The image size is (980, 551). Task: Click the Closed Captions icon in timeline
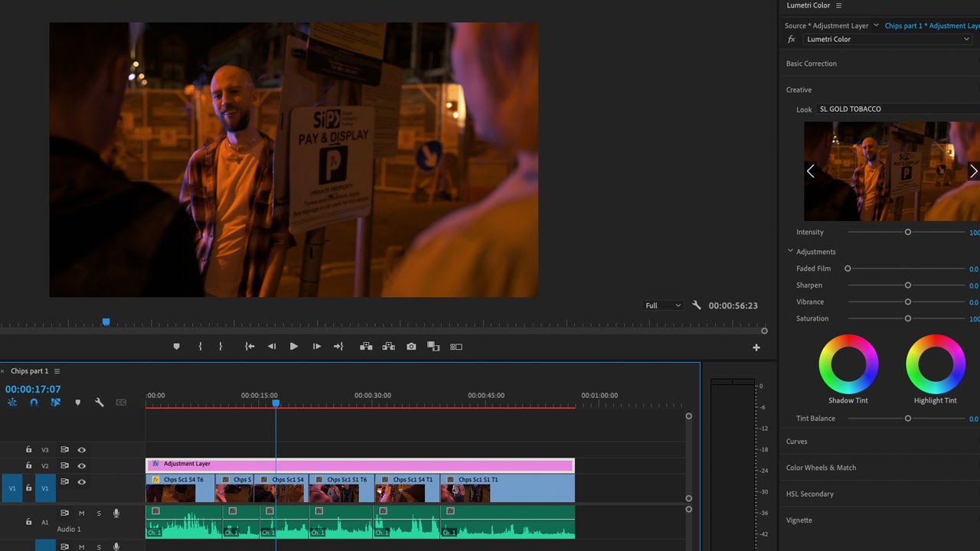[120, 403]
